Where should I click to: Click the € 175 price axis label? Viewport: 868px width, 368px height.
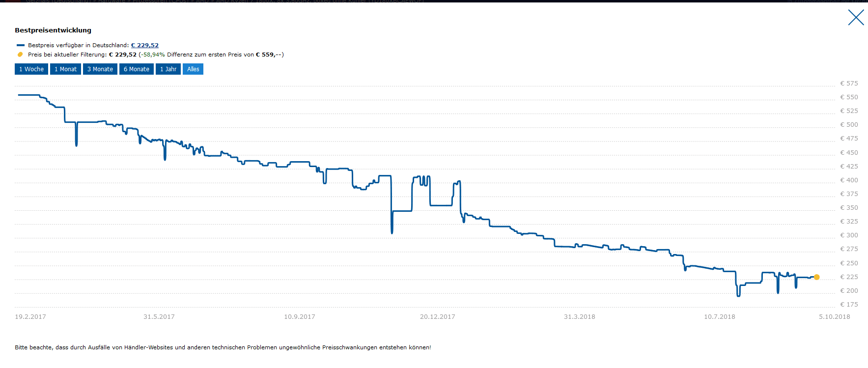tap(849, 305)
